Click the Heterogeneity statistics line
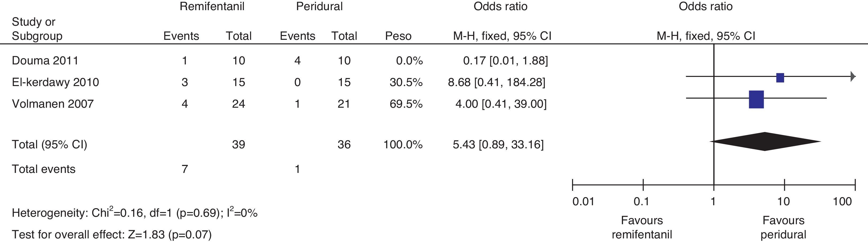 [x=134, y=213]
